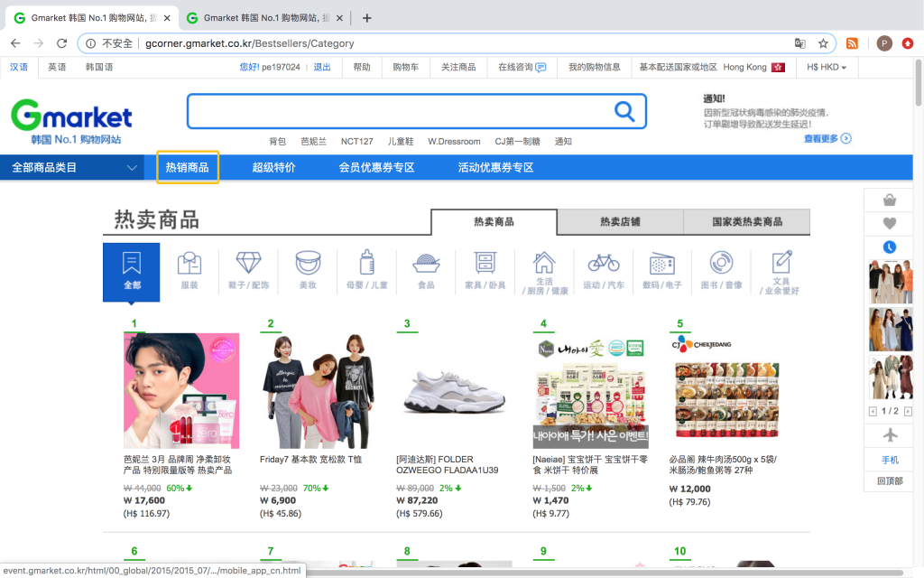
Task: Open 我的购物信息 link
Action: point(594,67)
